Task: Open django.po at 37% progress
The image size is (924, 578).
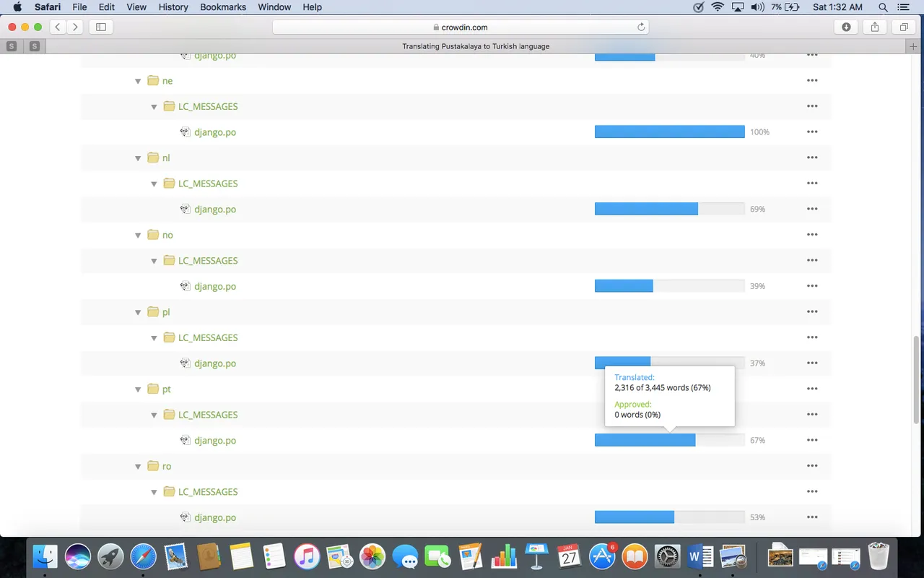Action: 215,363
